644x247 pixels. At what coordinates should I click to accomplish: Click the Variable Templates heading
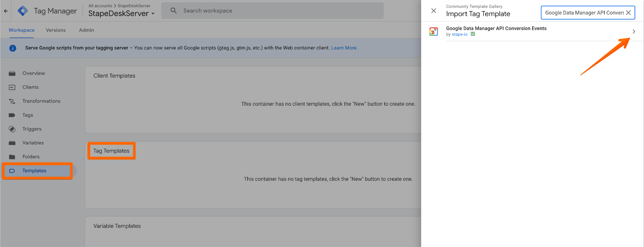[x=117, y=226]
